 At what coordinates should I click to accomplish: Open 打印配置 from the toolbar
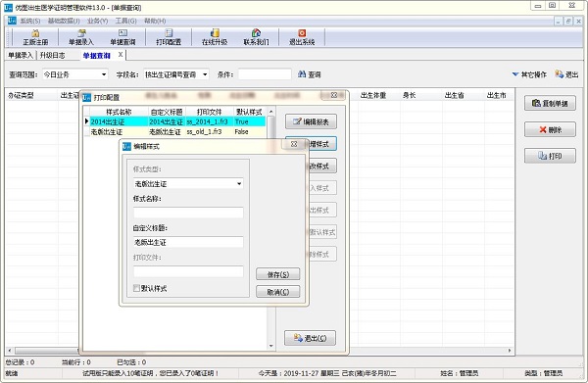169,33
